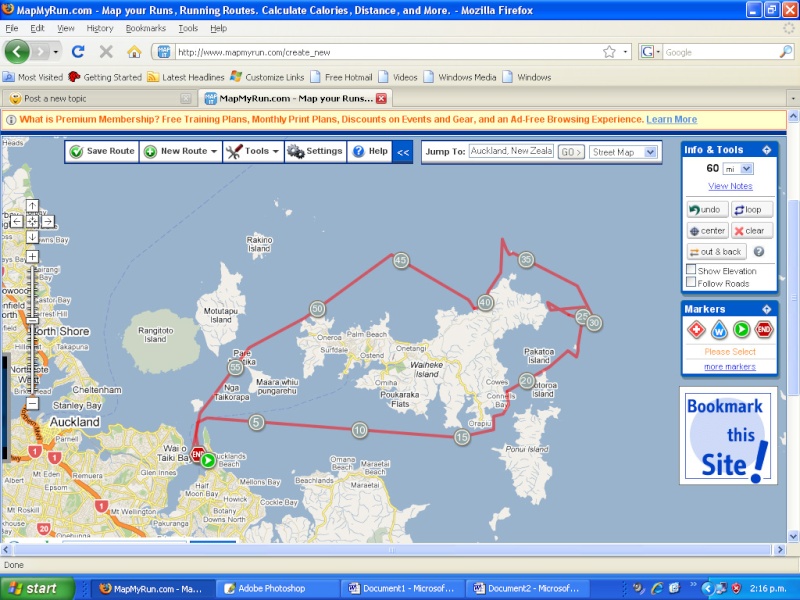Click the Jump To location input field
800x600 pixels.
click(511, 152)
